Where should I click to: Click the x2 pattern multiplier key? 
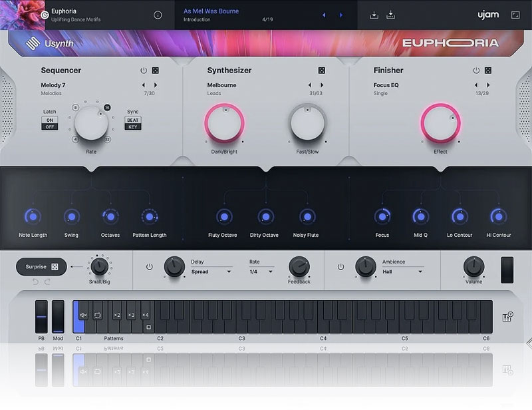117,315
